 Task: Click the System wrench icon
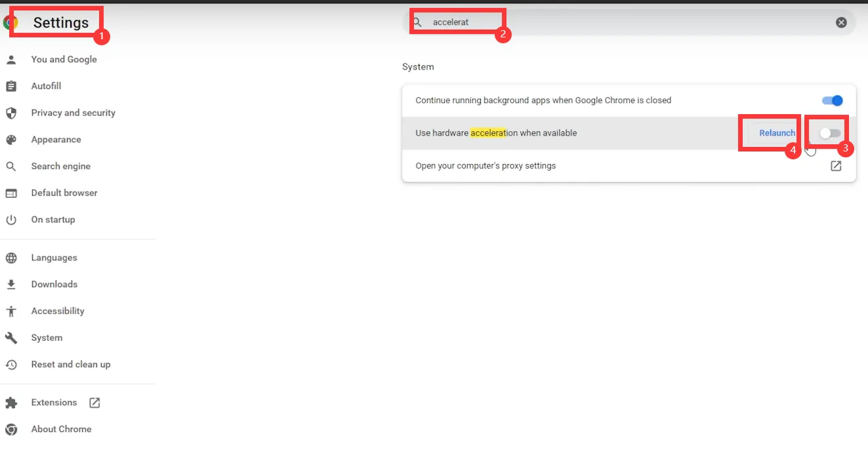[11, 338]
